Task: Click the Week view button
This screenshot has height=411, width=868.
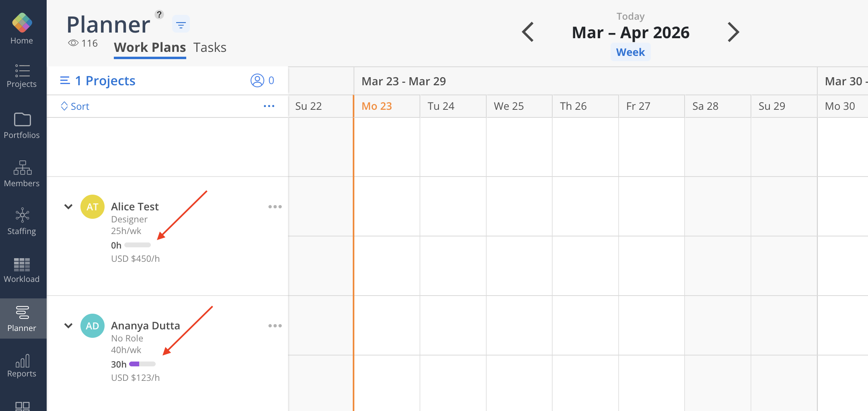Action: tap(630, 52)
